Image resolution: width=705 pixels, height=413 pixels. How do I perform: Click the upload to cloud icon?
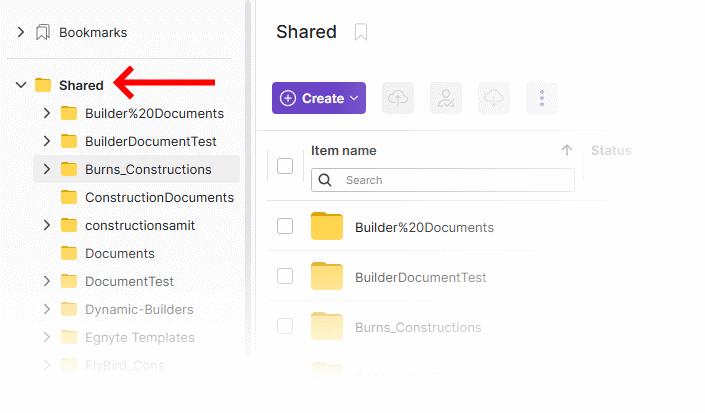pos(398,98)
